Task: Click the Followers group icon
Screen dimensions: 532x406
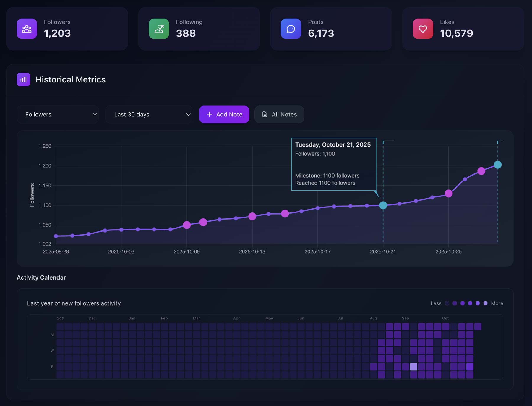Action: (27, 29)
